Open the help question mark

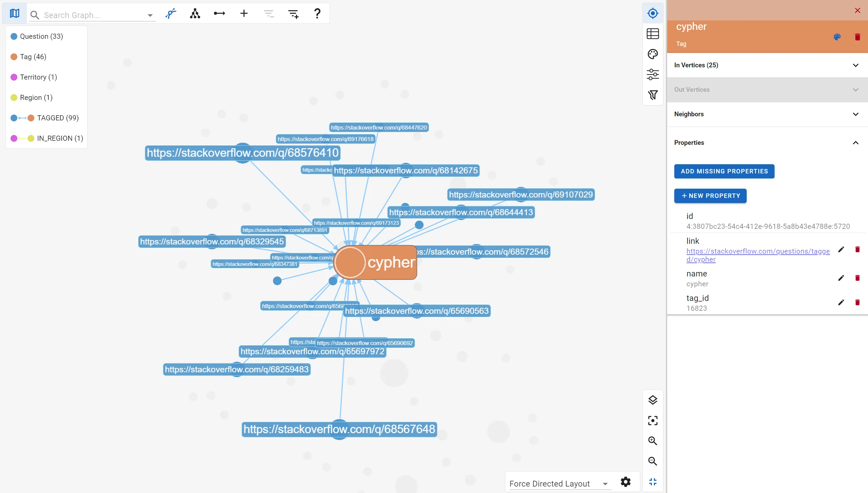coord(317,14)
